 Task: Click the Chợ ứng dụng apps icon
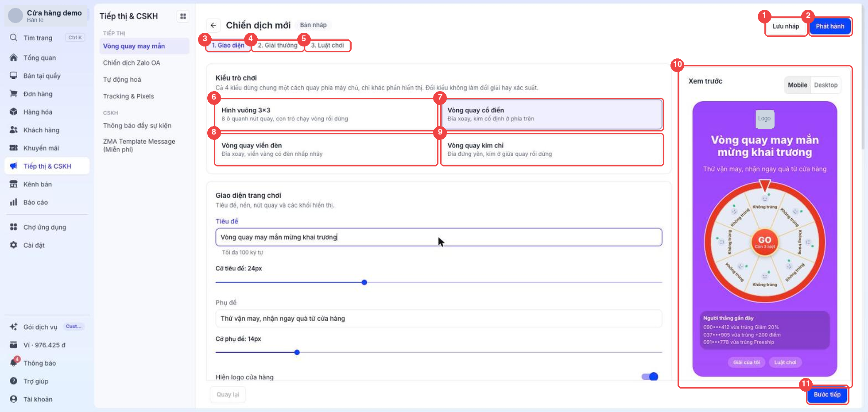(x=14, y=227)
